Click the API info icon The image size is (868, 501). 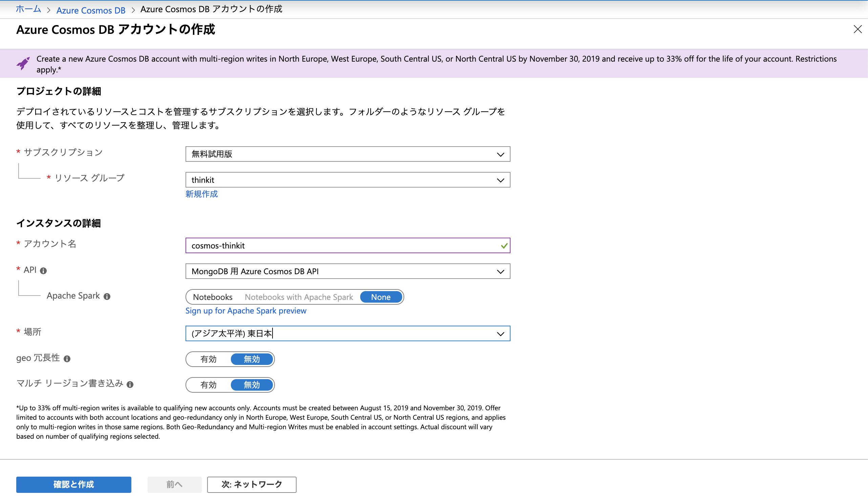43,271
